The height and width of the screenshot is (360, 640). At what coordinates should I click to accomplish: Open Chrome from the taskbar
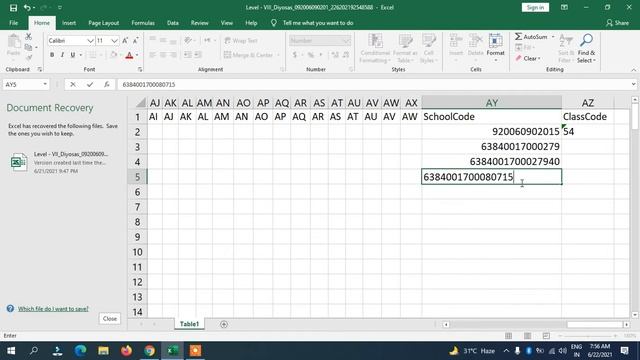pos(149,351)
